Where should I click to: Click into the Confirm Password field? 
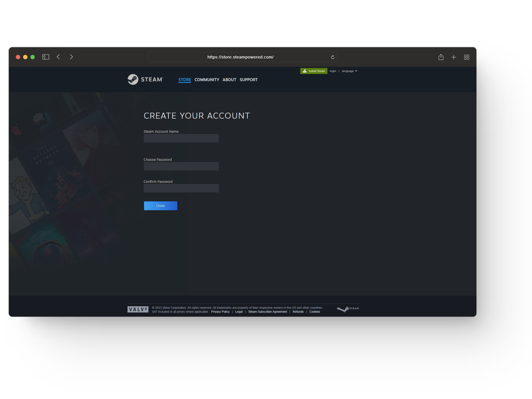click(x=181, y=188)
